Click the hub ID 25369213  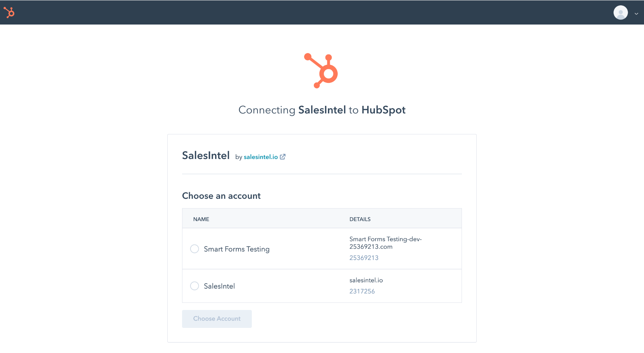coord(364,258)
